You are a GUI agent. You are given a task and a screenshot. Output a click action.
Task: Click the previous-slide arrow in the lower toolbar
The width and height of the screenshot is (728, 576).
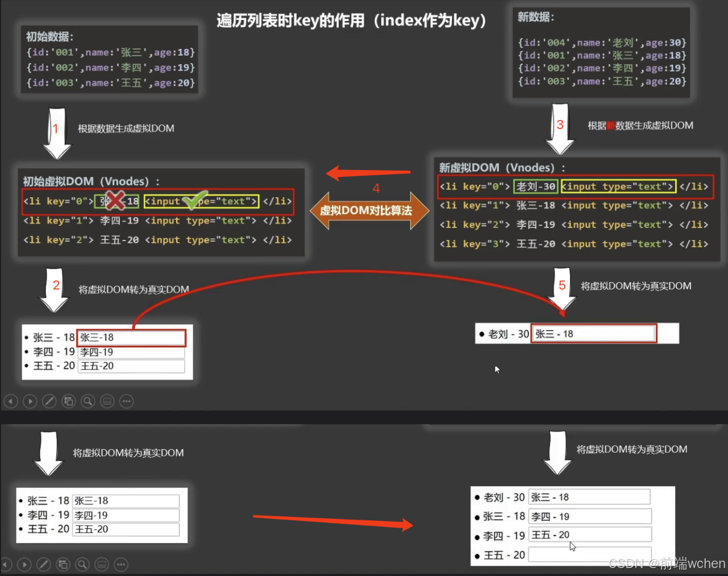point(6,564)
